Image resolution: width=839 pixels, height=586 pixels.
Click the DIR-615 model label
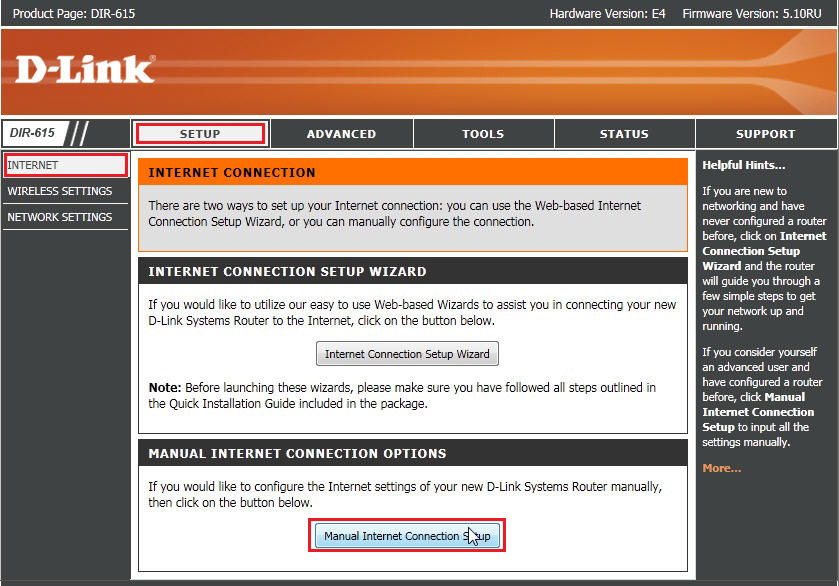tap(33, 133)
